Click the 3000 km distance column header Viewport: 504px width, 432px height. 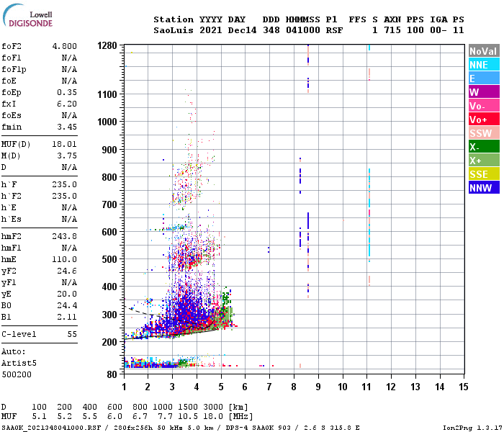[213, 408]
